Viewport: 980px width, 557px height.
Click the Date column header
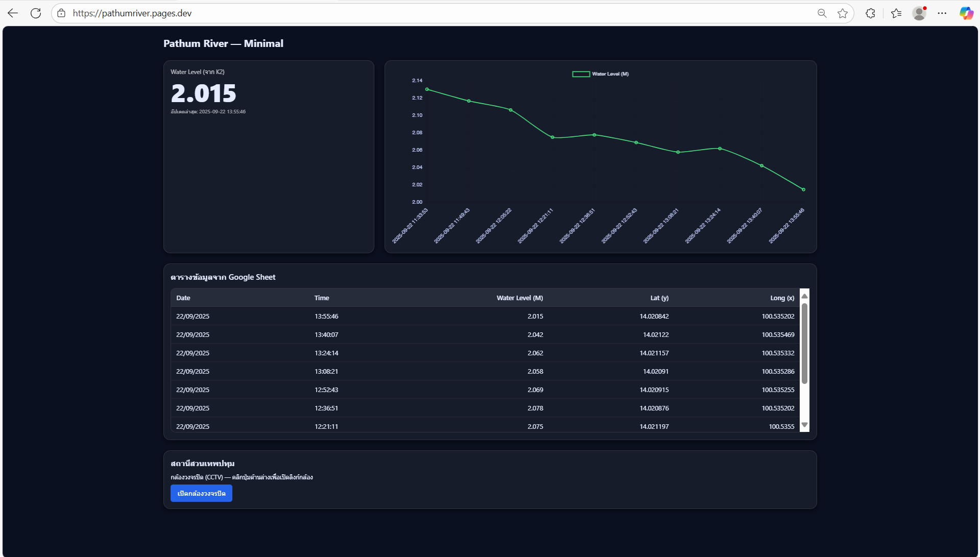[183, 298]
